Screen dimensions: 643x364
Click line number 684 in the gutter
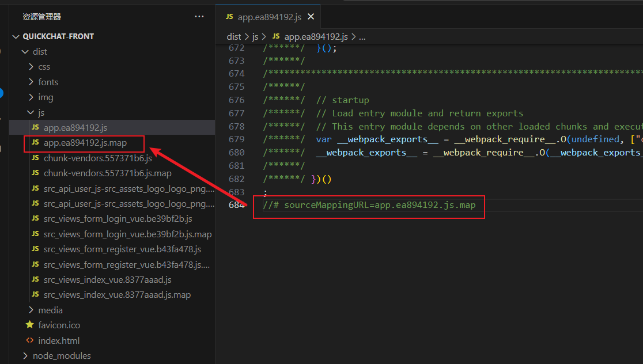pos(237,205)
